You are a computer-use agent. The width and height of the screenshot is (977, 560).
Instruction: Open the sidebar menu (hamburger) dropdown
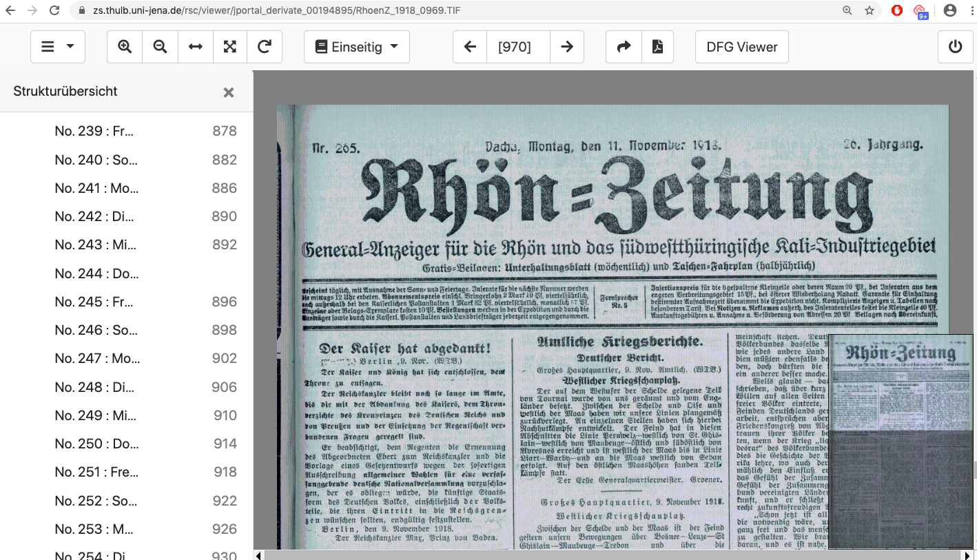[x=58, y=47]
